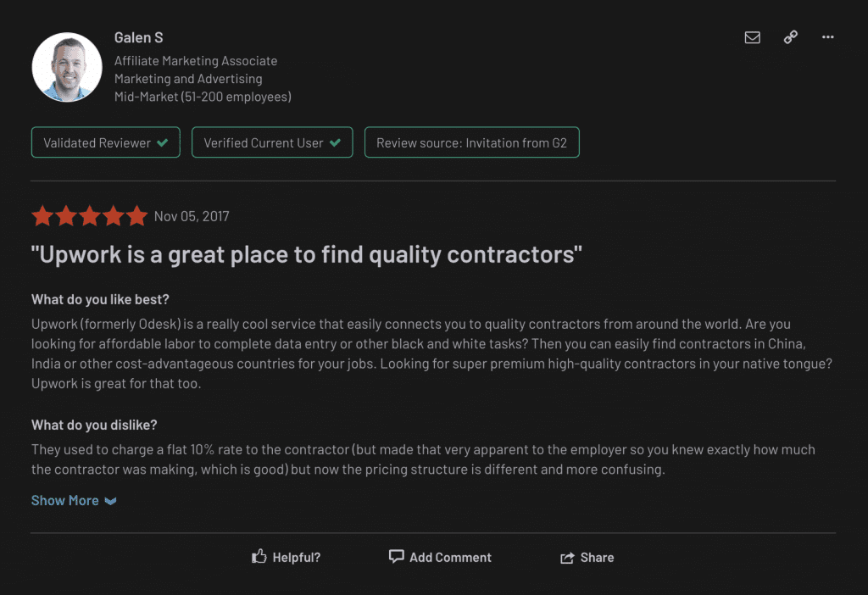
Task: Click the Show More chevron arrow
Action: [x=110, y=501]
